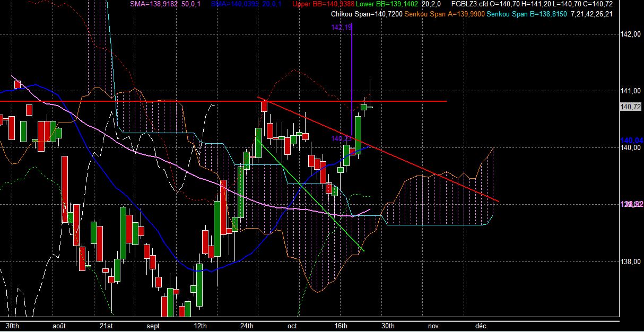Click the nov. month label on time axis
The width and height of the screenshot is (644, 332).
[434, 326]
